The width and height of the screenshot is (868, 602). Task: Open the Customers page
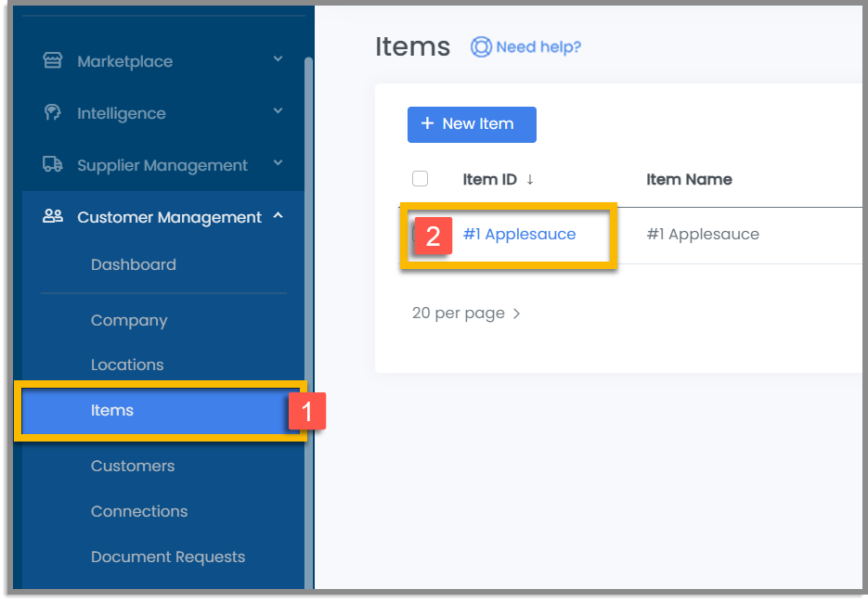coord(133,466)
